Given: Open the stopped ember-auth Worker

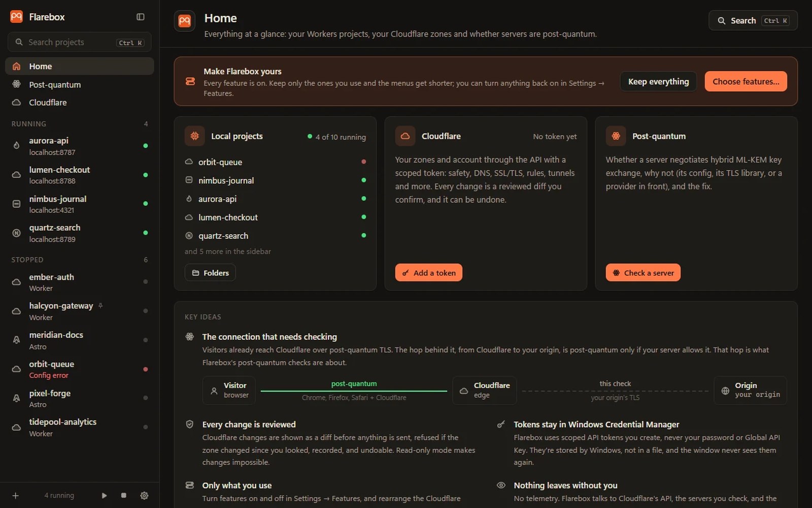Looking at the screenshot, I should (80, 282).
